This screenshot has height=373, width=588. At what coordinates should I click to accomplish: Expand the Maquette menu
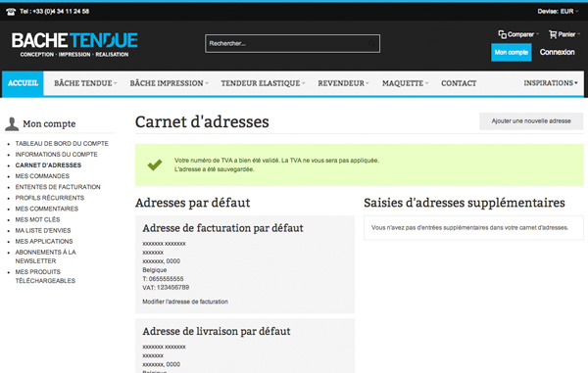405,83
